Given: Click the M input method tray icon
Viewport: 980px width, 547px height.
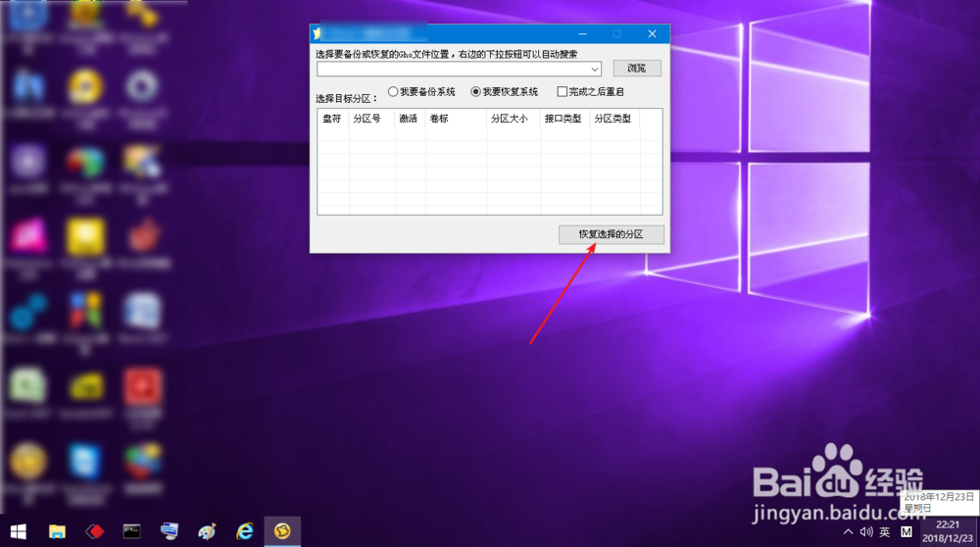Looking at the screenshot, I should click(x=906, y=532).
